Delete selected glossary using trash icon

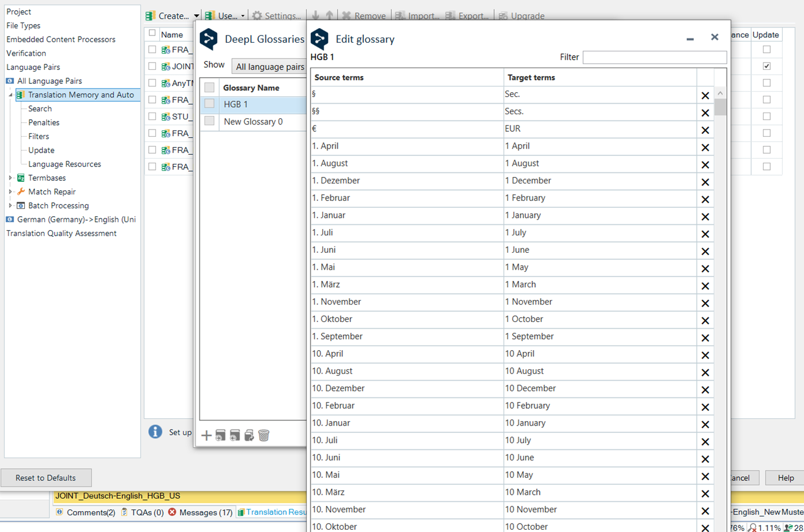pyautogui.click(x=264, y=435)
